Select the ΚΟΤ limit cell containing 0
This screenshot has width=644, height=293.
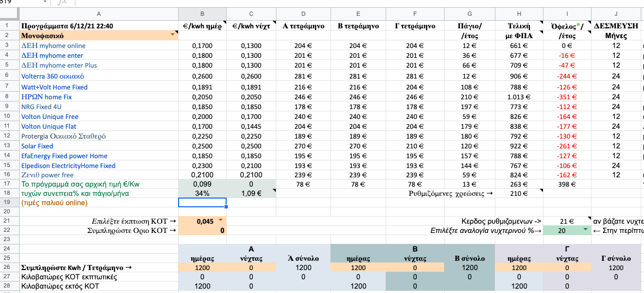tap(203, 230)
